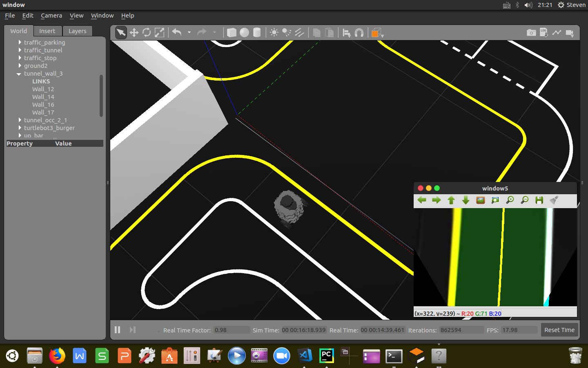Click the undo arrow in toolbar
The image size is (588, 368).
coord(177,32)
